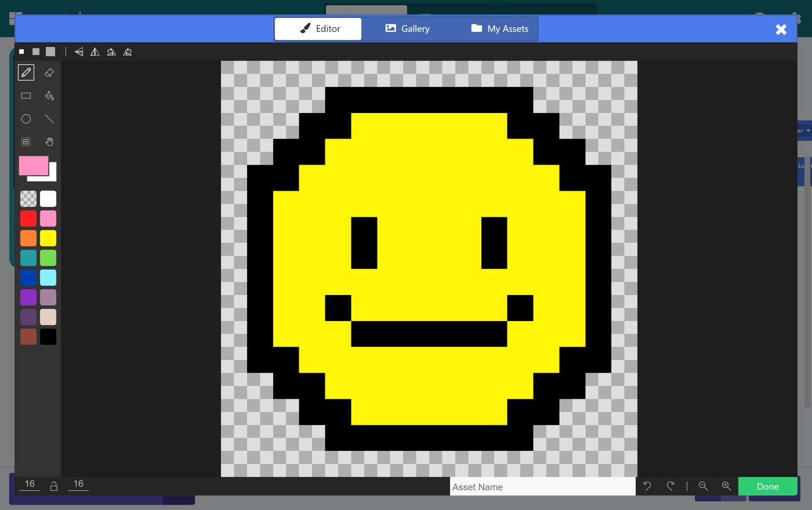The height and width of the screenshot is (510, 812).
Task: Set the medium brush size
Action: click(x=35, y=52)
